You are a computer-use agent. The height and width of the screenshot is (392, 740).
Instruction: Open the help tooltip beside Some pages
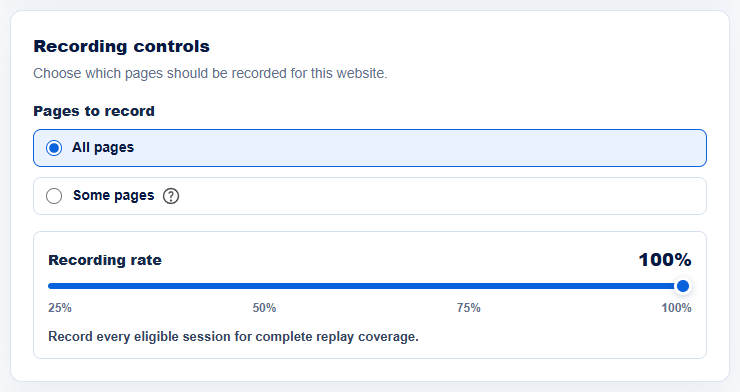pos(171,196)
